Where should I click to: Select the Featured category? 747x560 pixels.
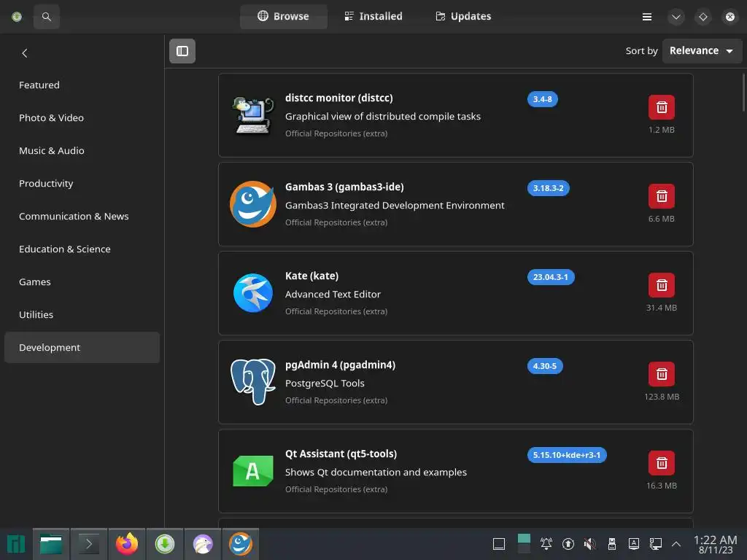(82, 85)
